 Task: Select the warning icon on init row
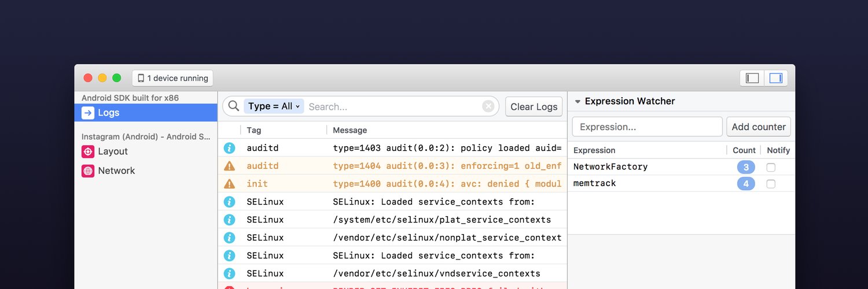tap(230, 184)
